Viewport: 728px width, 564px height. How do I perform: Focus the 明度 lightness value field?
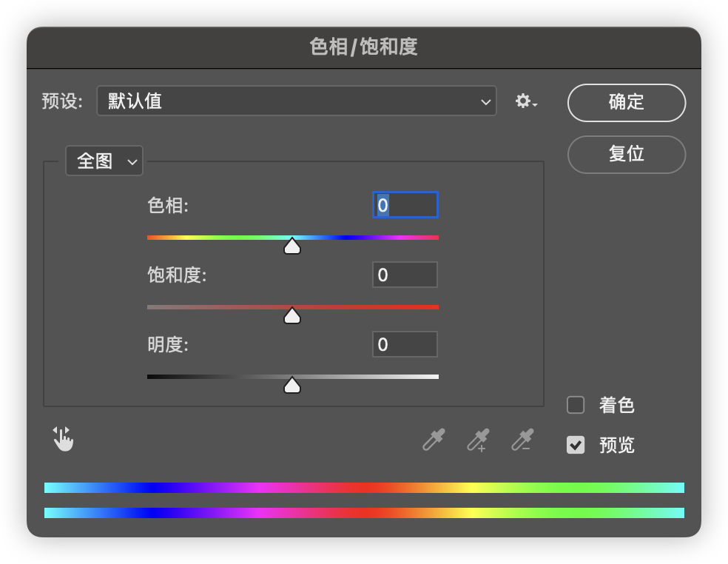tap(405, 344)
